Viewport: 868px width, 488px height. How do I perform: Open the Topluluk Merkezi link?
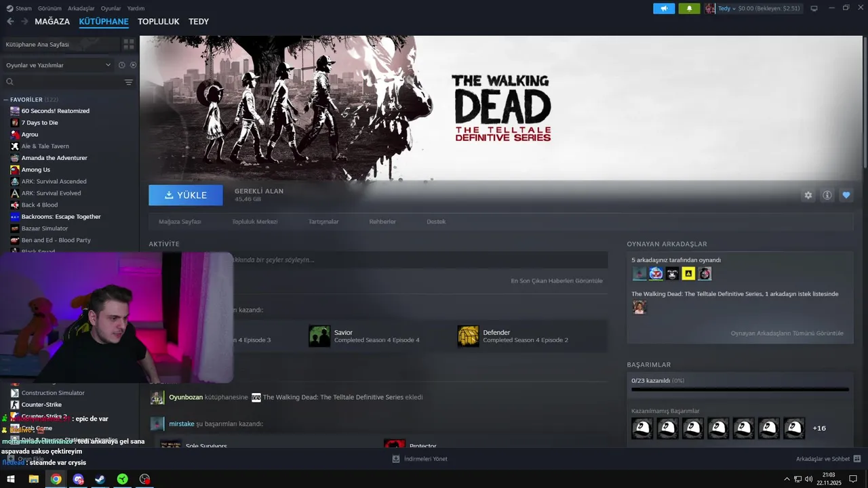[254, 222]
